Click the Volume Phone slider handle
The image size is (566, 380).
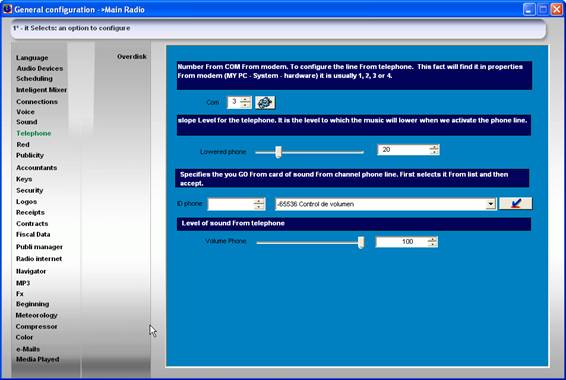[361, 243]
